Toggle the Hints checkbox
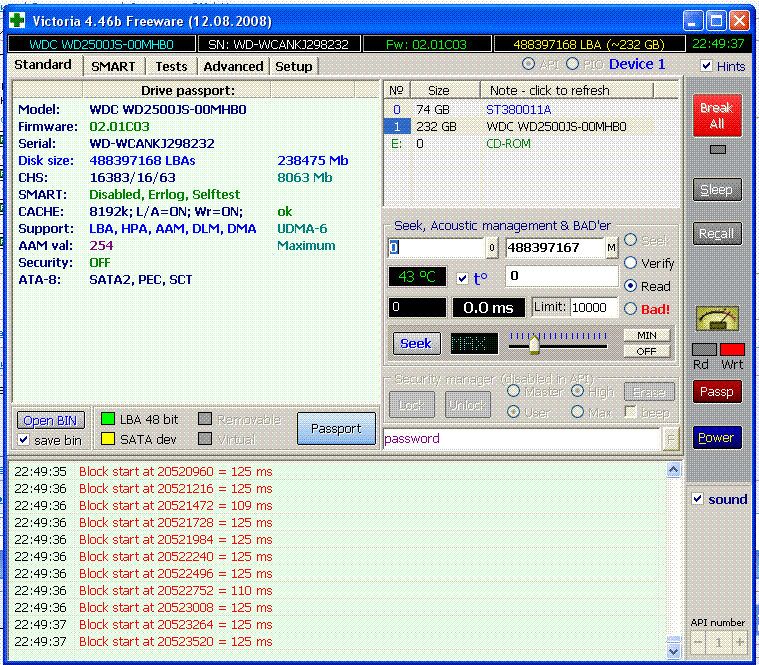 (x=707, y=66)
